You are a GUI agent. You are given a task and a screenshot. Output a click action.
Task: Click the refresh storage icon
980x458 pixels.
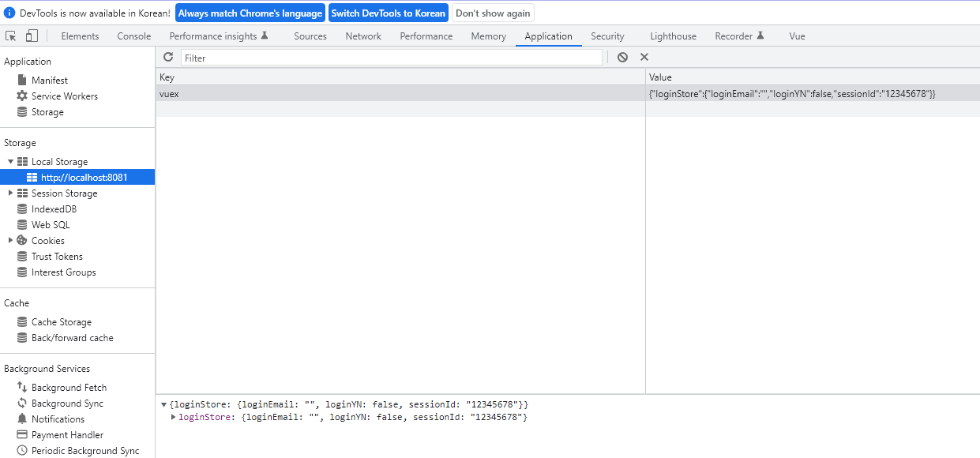168,57
